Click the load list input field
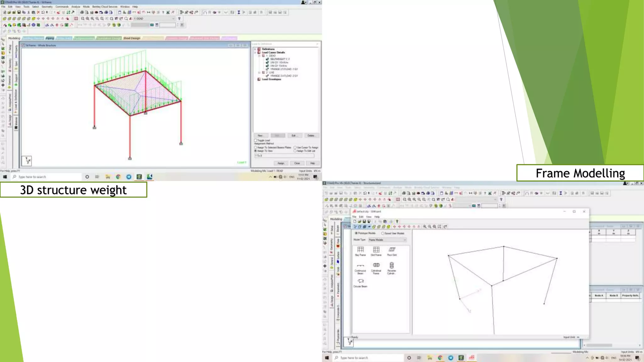The height and width of the screenshot is (362, 644). click(x=284, y=156)
